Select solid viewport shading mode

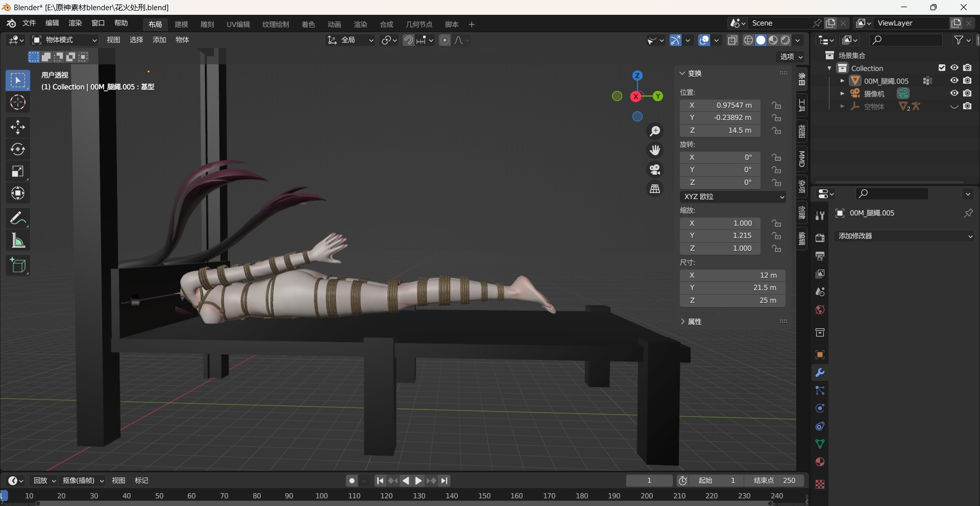click(x=761, y=40)
